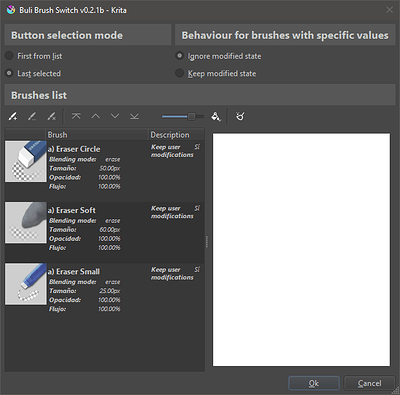Viewport: 400px width, 395px height.
Task: Click the Description column header
Action: (x=176, y=135)
